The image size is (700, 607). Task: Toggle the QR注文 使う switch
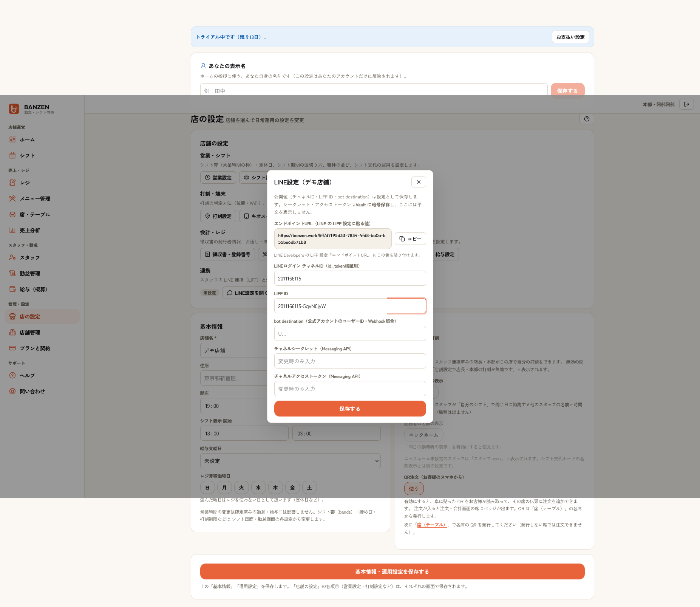coord(414,489)
